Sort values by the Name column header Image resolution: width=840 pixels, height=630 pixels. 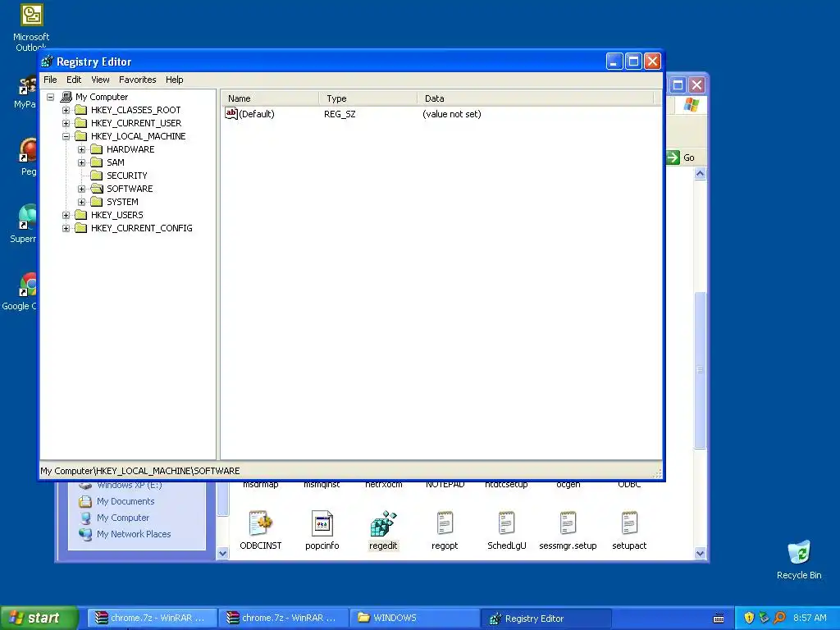pos(271,98)
